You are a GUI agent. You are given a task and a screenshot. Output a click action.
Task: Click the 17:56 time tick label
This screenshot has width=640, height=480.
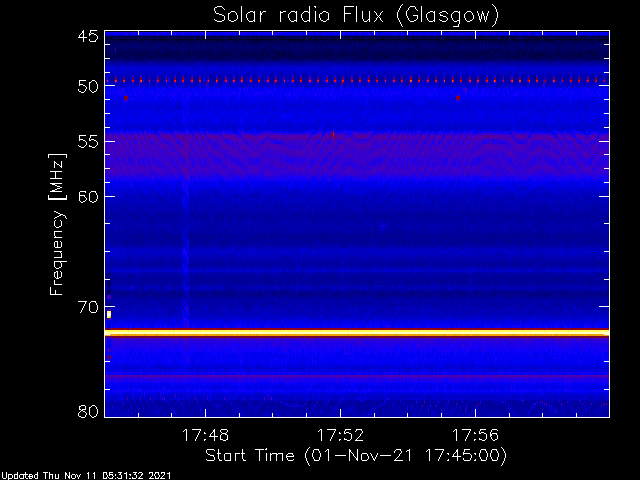pos(475,435)
